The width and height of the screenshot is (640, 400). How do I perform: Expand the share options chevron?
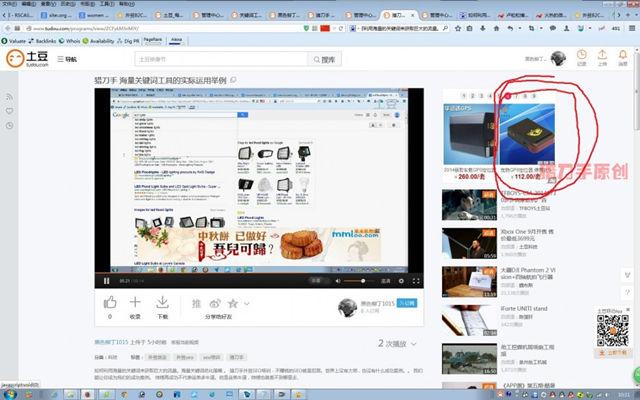(245, 303)
